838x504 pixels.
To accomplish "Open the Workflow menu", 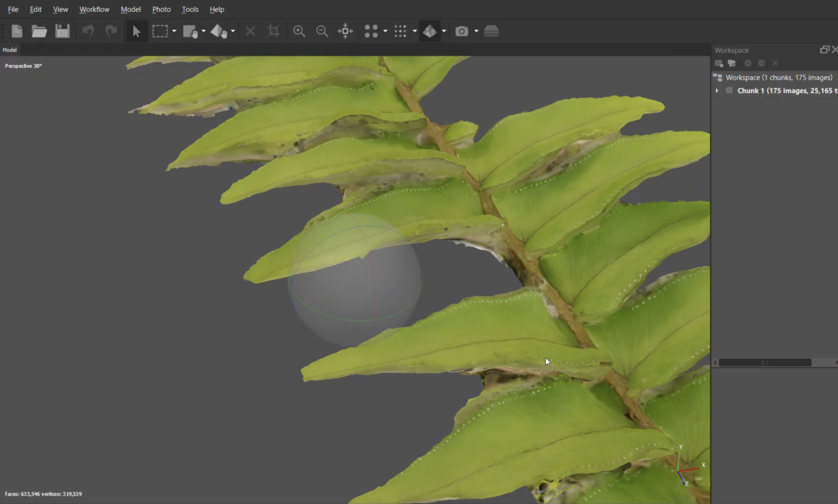I will 94,9.
